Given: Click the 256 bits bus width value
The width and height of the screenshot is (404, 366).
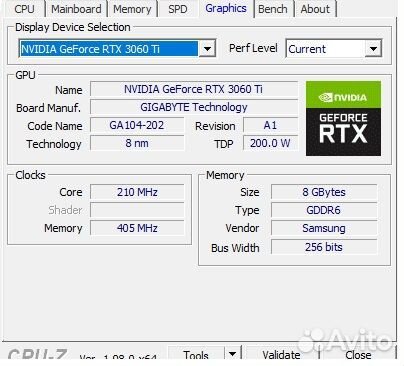Looking at the screenshot, I should pyautogui.click(x=324, y=247).
